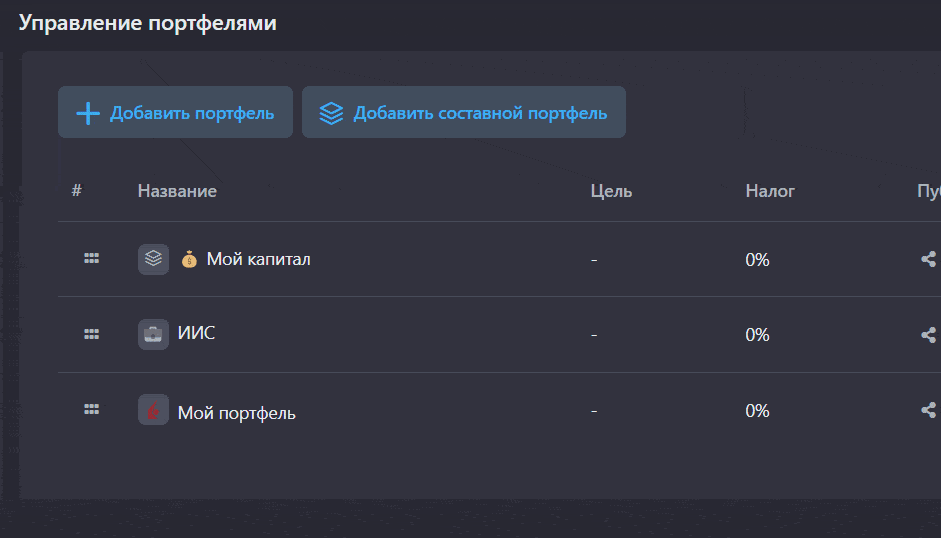Share the Мой капитал portfolio
Screen dimensions: 941x538
click(x=928, y=259)
